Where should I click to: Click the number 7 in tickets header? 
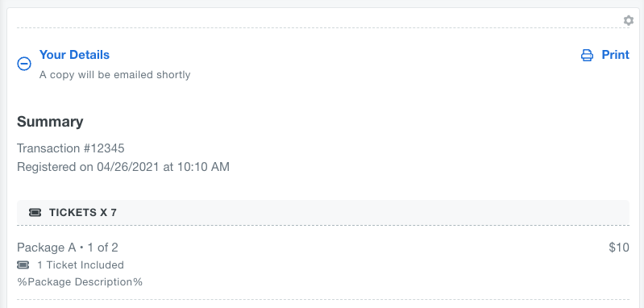tap(114, 212)
